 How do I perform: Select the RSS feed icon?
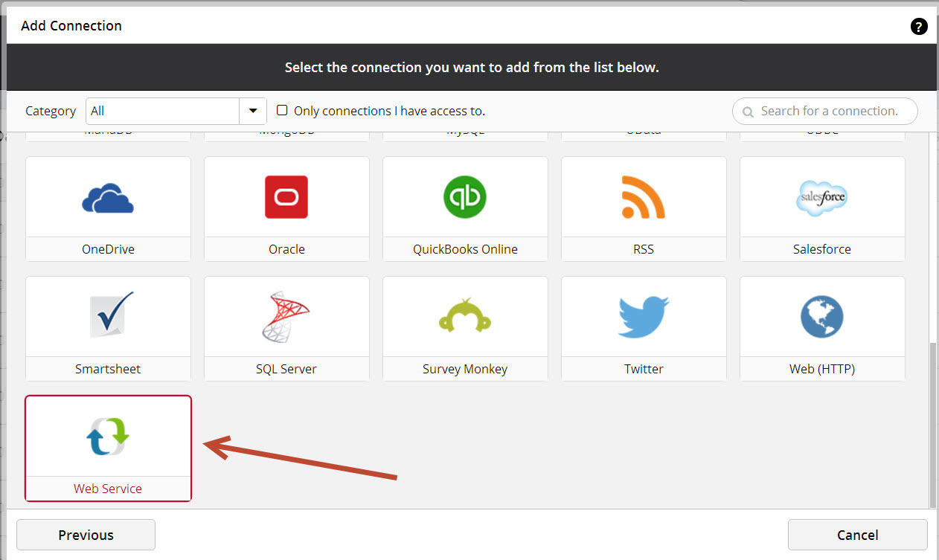pyautogui.click(x=644, y=197)
